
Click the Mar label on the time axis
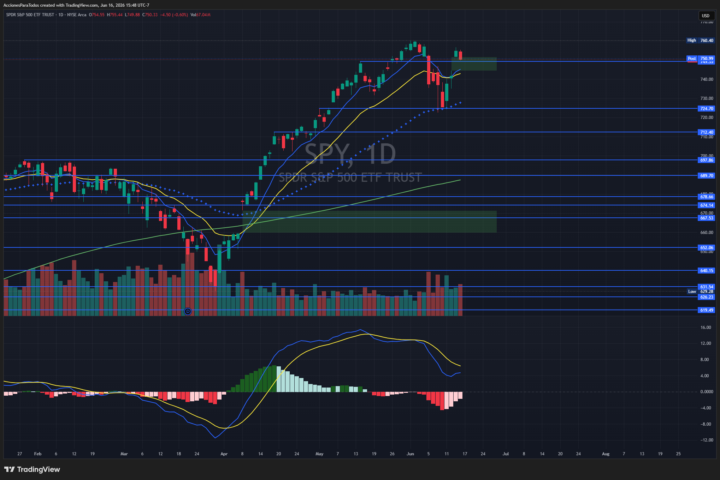[124, 454]
